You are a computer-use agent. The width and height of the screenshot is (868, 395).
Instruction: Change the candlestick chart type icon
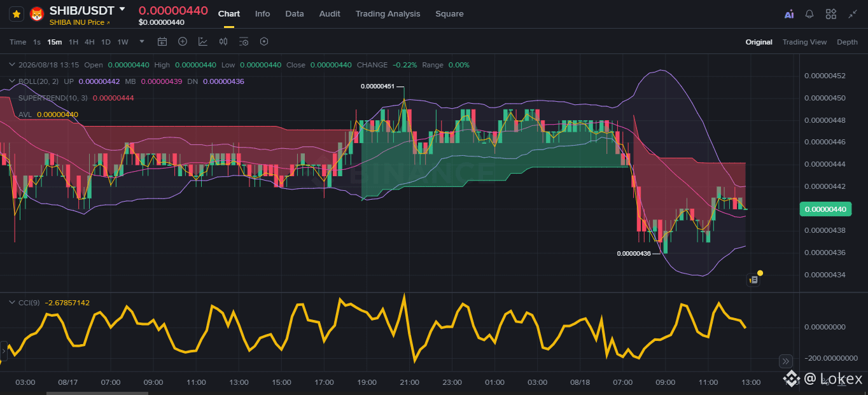point(223,42)
